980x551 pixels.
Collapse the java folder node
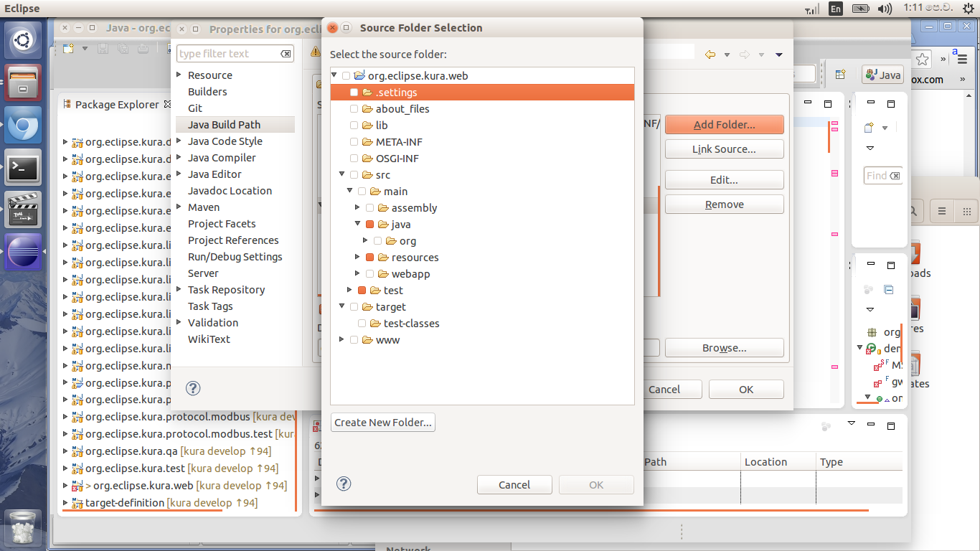click(x=358, y=225)
